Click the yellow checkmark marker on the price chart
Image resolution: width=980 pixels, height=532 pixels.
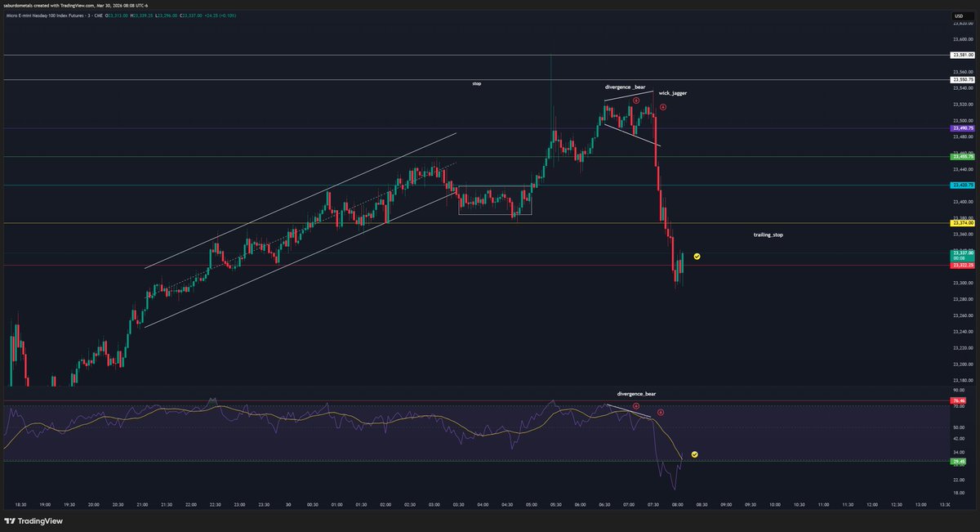point(697,257)
